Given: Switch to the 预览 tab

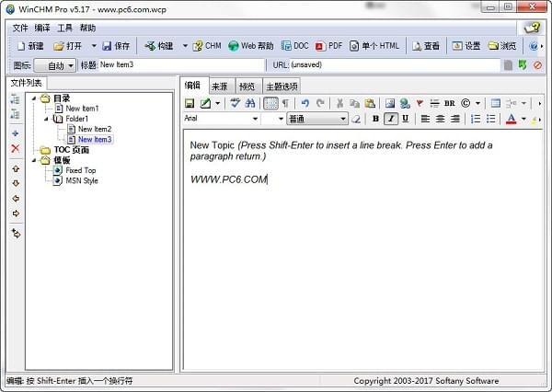Looking at the screenshot, I should coord(247,86).
